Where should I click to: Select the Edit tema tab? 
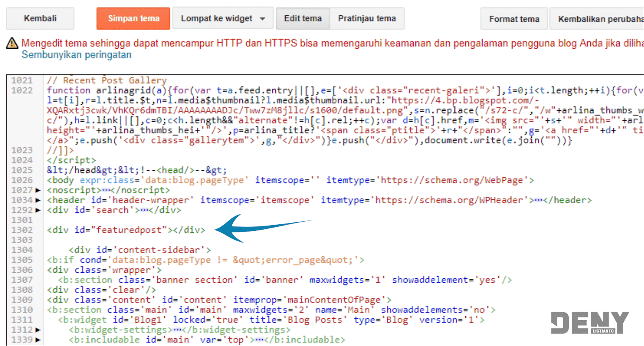pos(303,19)
